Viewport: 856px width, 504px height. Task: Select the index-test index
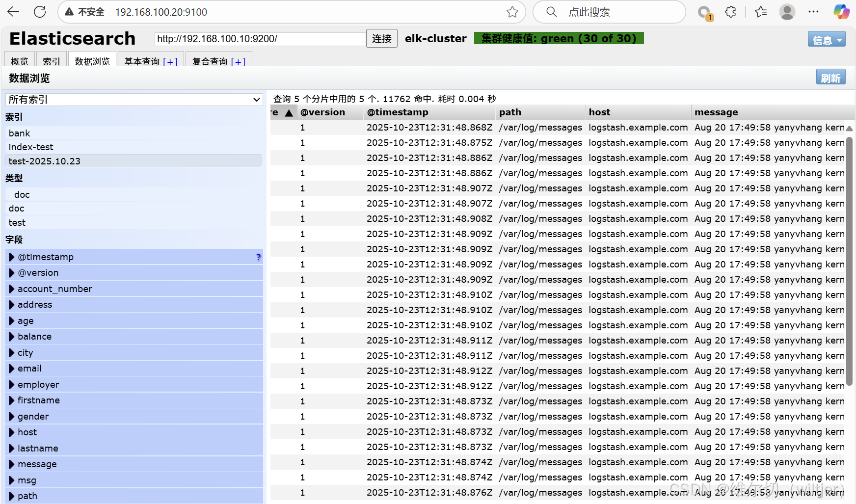134,147
